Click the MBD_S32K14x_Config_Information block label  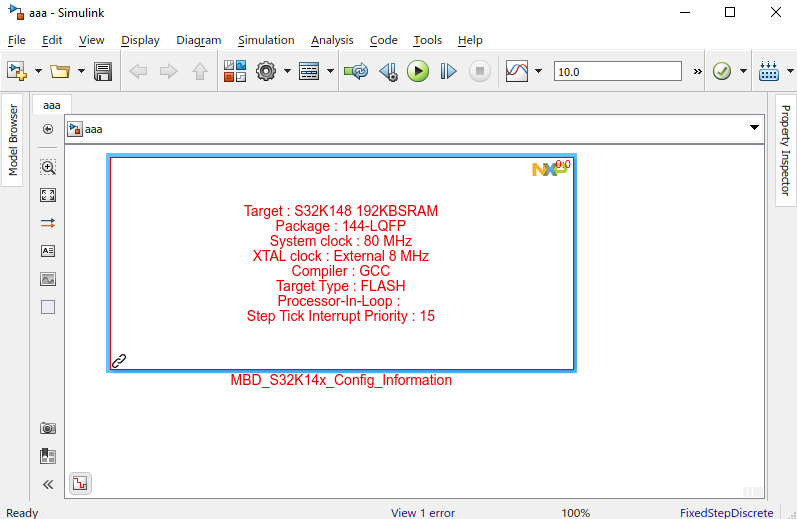click(341, 380)
